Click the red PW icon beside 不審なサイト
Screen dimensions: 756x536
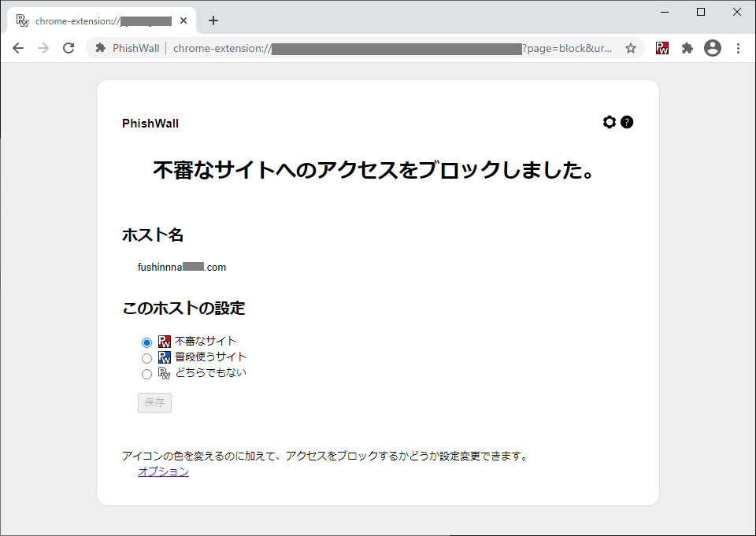click(x=165, y=342)
